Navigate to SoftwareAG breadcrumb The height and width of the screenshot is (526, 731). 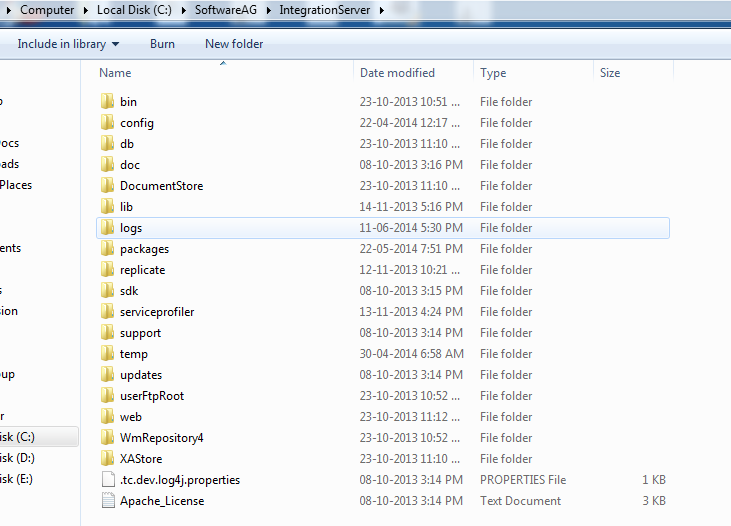pyautogui.click(x=226, y=10)
